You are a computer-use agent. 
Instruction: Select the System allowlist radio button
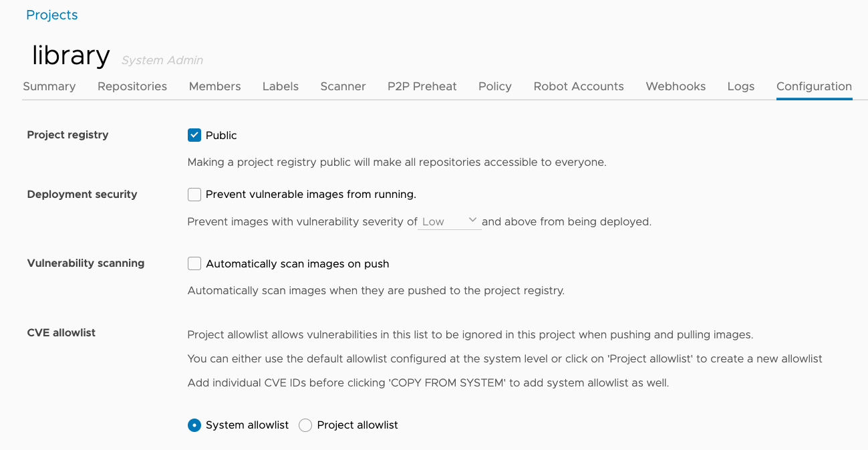194,425
